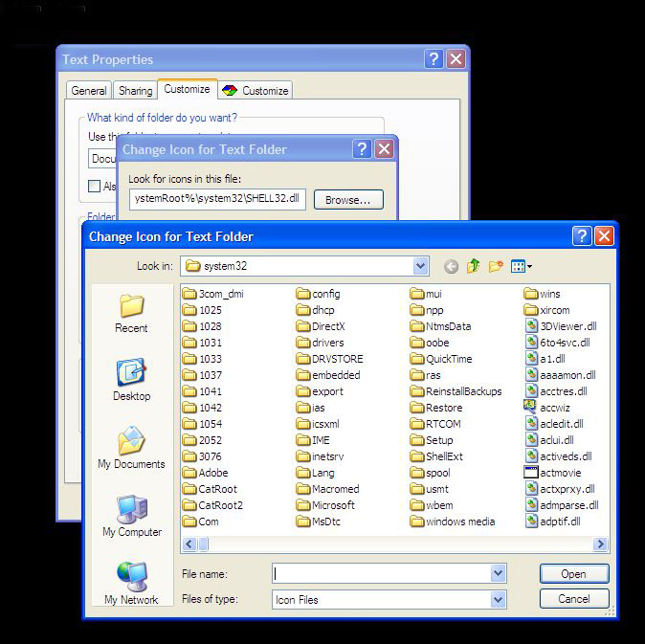
Task: Select the Customize tab with colored icon
Action: 256,91
